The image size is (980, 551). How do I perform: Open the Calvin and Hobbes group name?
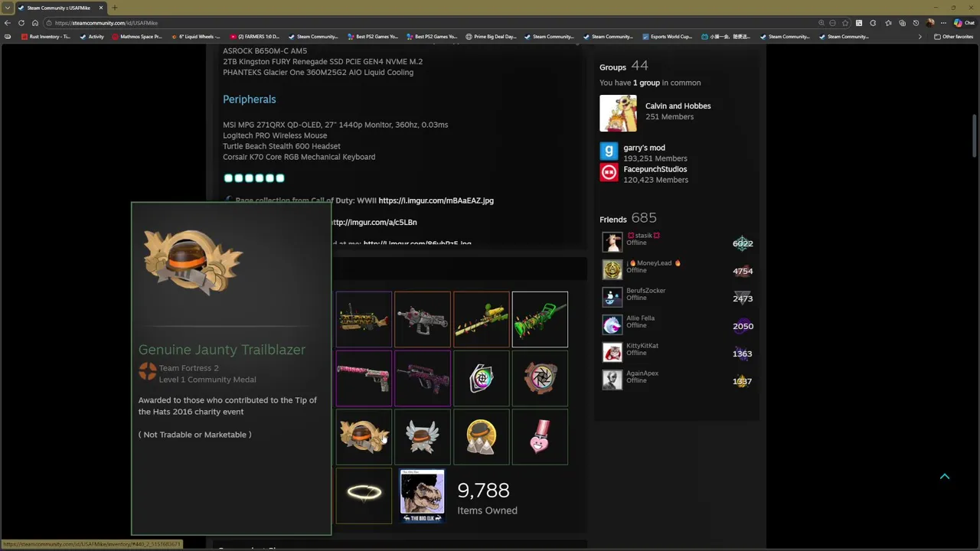pyautogui.click(x=678, y=106)
